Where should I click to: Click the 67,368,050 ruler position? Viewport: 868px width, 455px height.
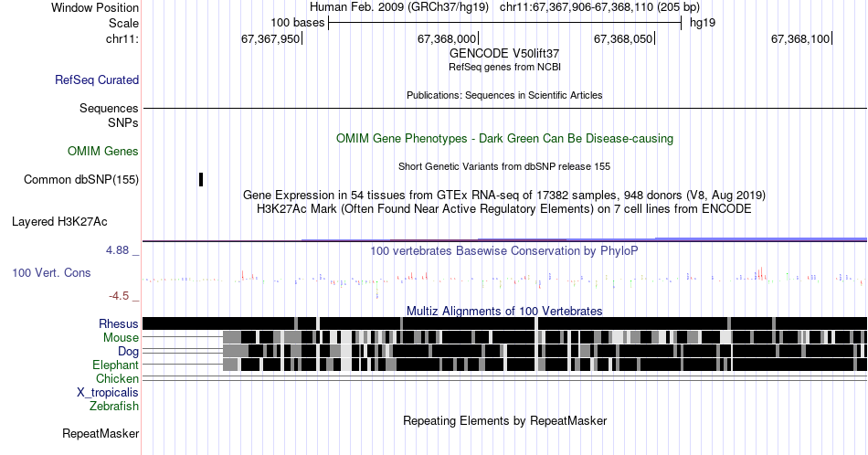(623, 38)
